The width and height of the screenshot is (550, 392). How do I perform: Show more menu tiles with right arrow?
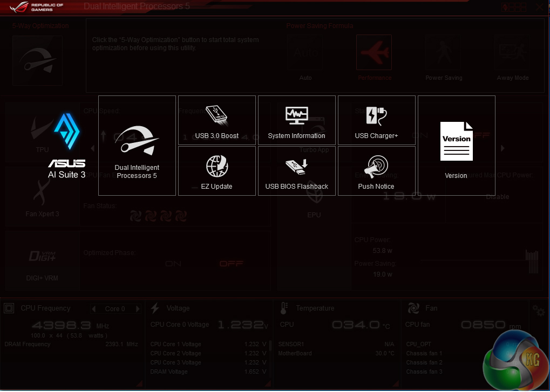503,148
